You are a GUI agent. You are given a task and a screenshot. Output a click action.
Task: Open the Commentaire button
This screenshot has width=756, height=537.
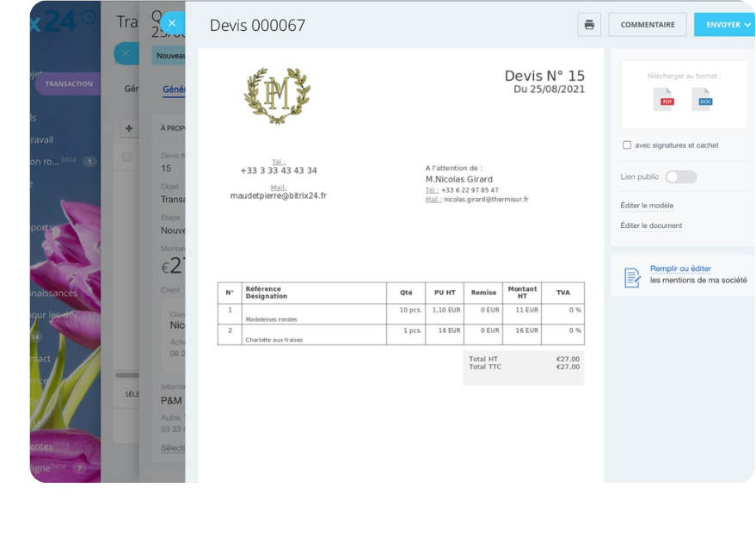pos(647,25)
